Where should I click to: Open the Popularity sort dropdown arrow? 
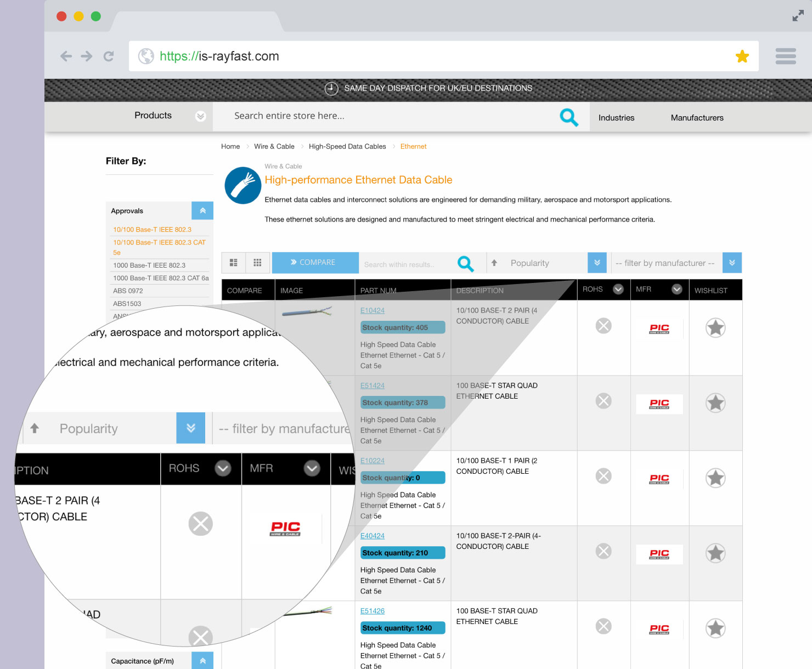597,263
